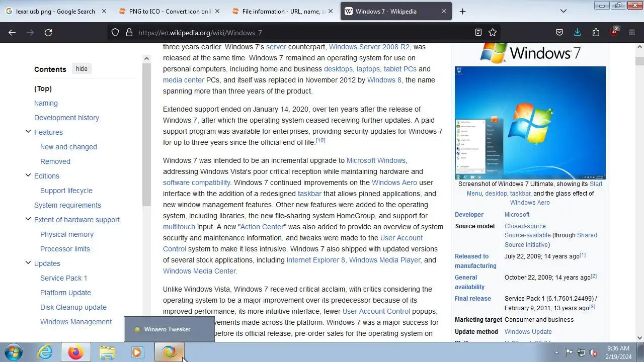Viewport: 644px width, 362px height.
Task: Open the Windows Media Player link
Action: (384, 260)
